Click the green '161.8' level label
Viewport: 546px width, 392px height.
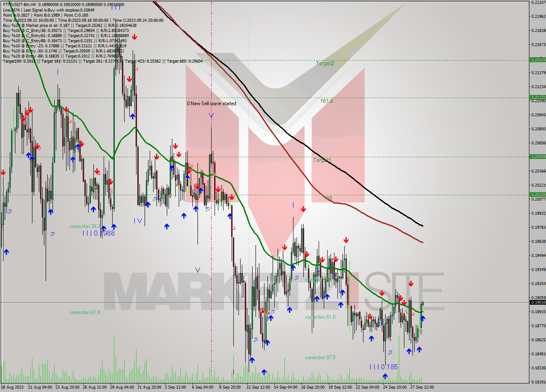point(326,101)
